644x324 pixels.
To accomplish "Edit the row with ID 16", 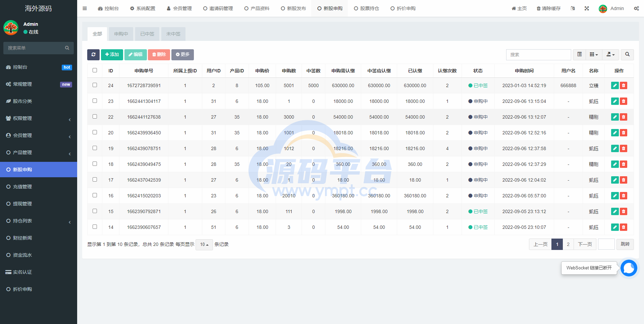I will click(615, 196).
